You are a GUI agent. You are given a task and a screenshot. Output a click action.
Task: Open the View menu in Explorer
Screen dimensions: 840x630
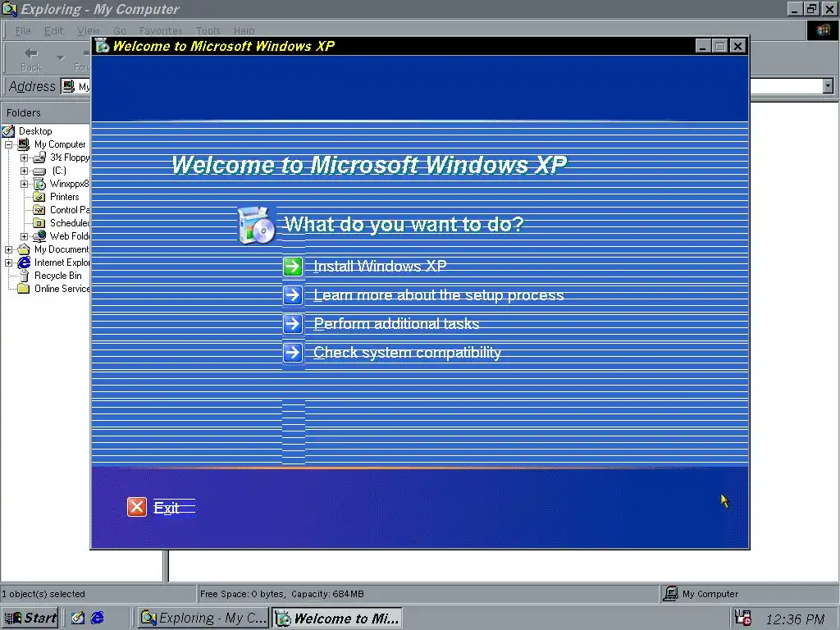click(89, 30)
